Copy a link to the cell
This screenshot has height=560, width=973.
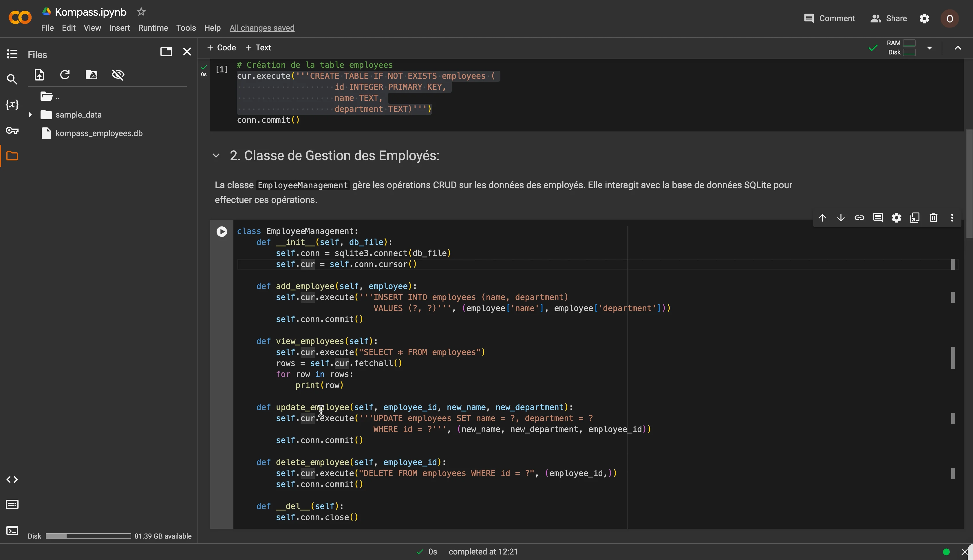859,218
